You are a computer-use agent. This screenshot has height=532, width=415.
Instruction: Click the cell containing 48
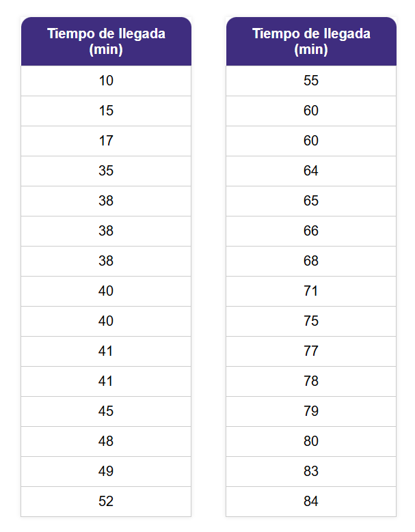click(x=106, y=441)
